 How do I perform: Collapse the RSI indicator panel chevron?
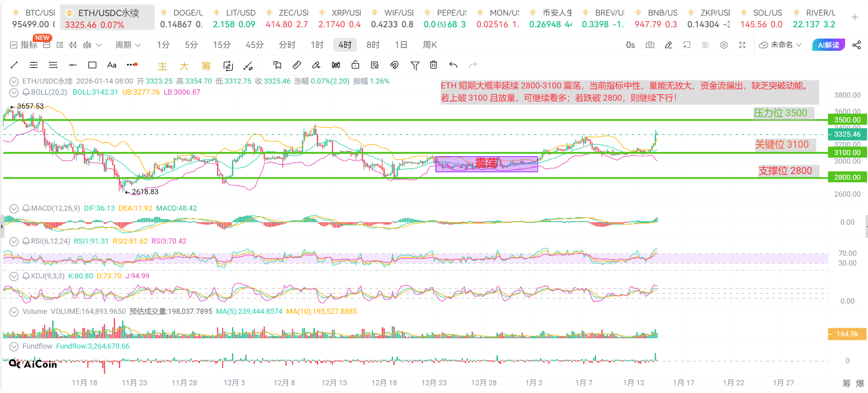click(14, 241)
